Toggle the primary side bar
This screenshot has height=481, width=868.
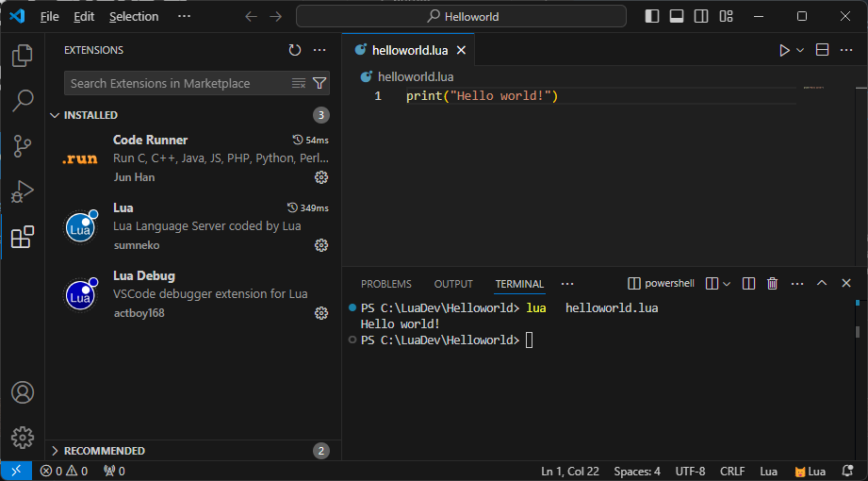(652, 17)
